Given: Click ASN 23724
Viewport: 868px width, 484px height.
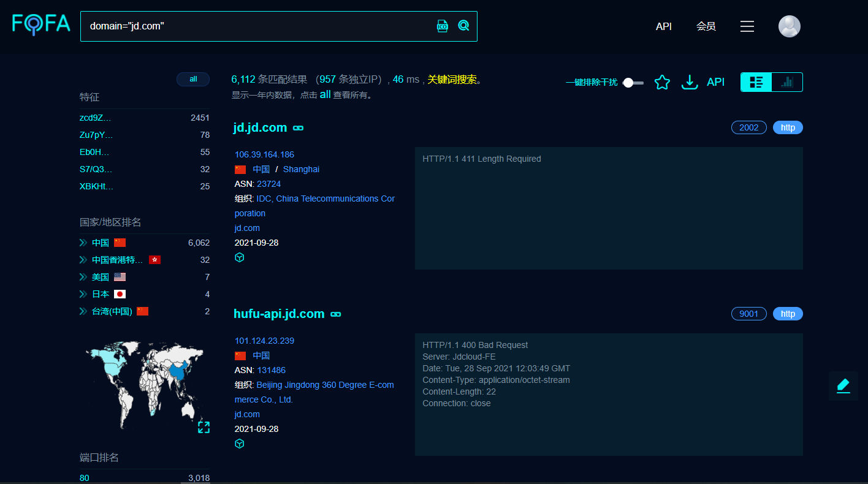Looking at the screenshot, I should coord(269,184).
